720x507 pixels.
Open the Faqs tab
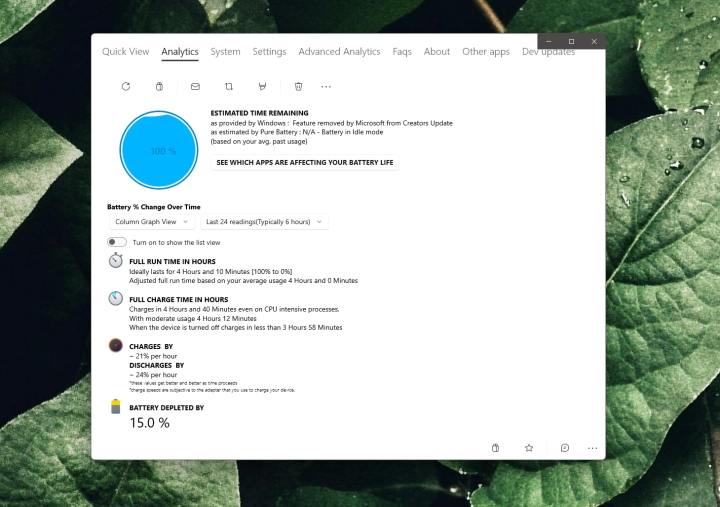402,52
